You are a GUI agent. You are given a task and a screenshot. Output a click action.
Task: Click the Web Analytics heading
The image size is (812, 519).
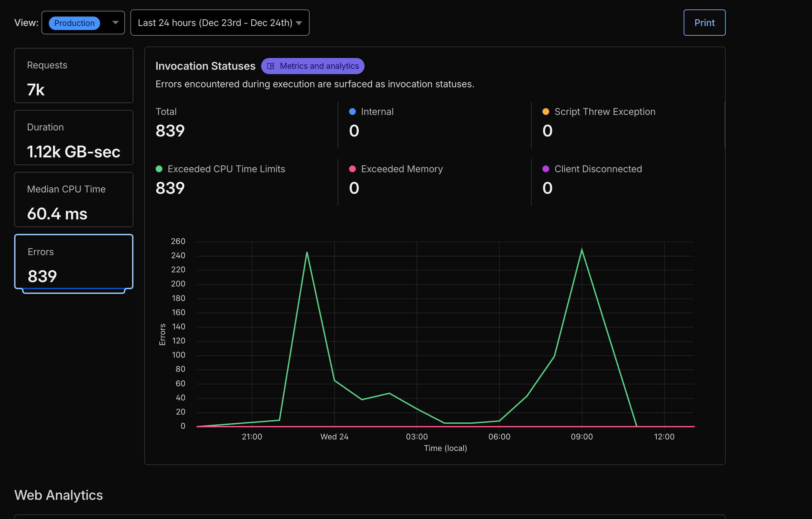click(x=59, y=495)
